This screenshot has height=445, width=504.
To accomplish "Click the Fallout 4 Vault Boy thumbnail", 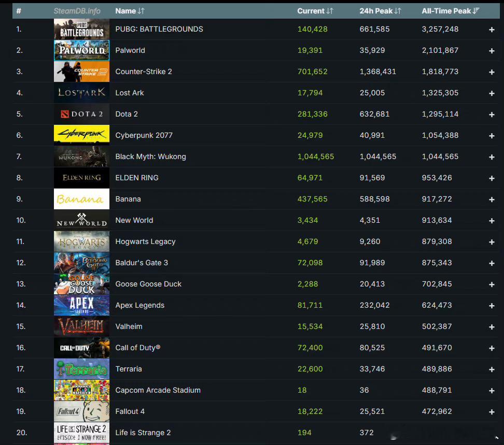I will [x=81, y=411].
